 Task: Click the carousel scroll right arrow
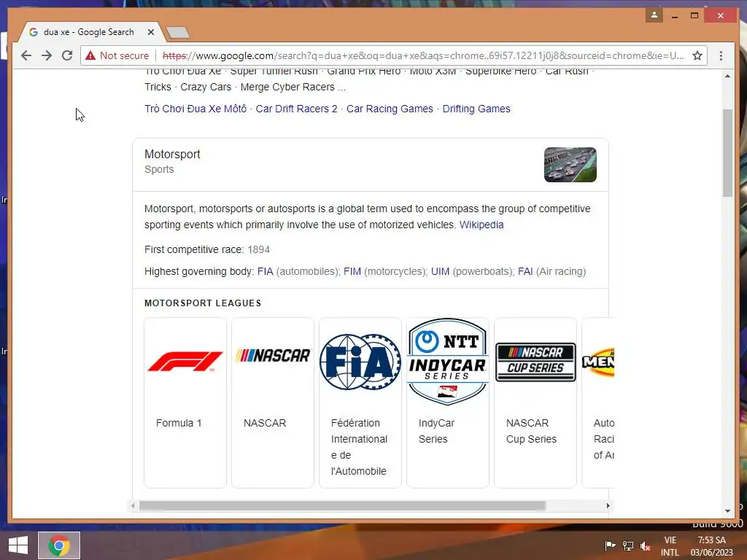pos(608,506)
